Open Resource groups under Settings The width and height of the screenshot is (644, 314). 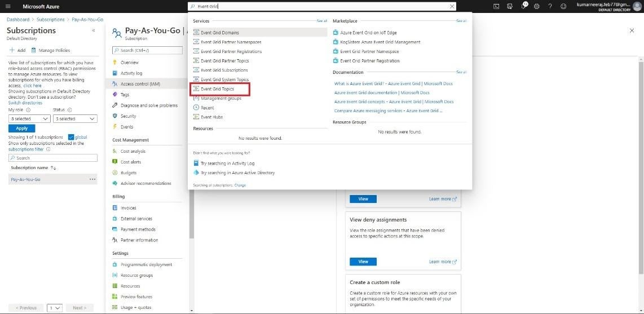pos(137,276)
